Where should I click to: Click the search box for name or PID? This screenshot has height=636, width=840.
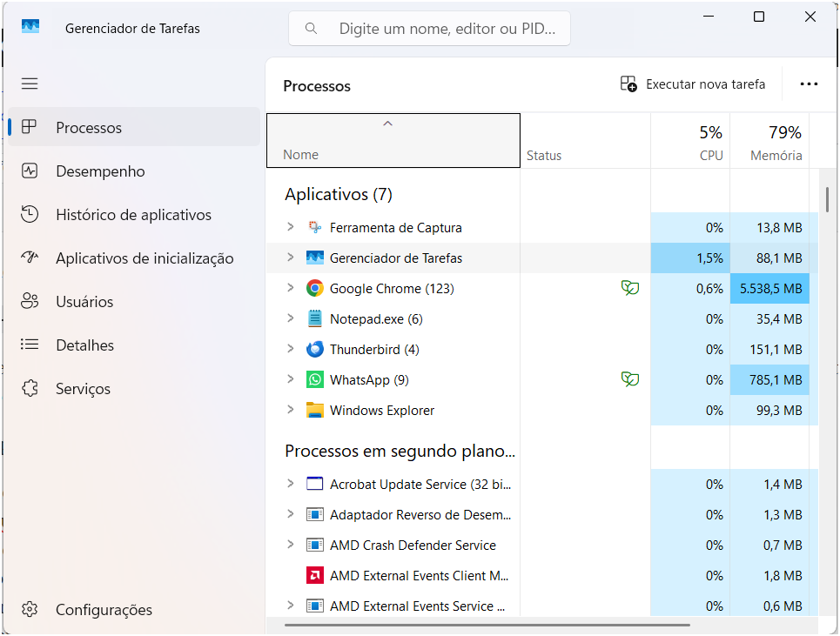[429, 29]
